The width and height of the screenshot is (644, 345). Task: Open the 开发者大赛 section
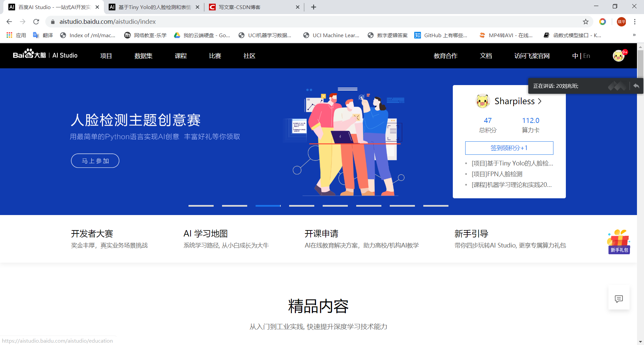point(109,239)
